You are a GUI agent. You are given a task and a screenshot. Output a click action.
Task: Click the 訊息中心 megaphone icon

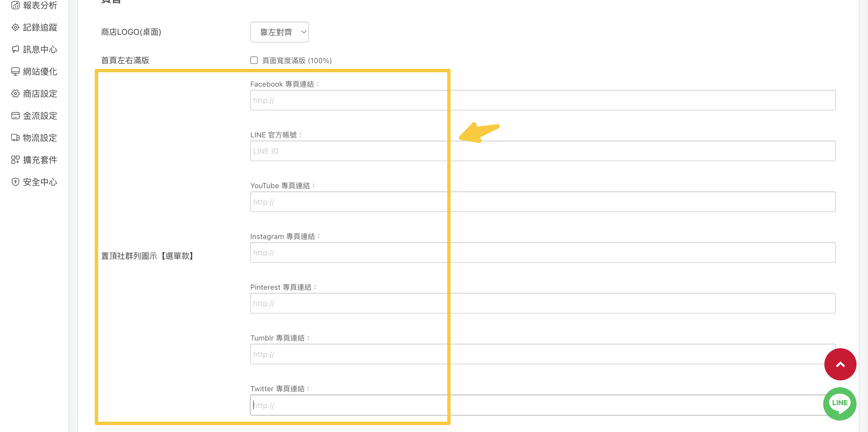tap(15, 50)
